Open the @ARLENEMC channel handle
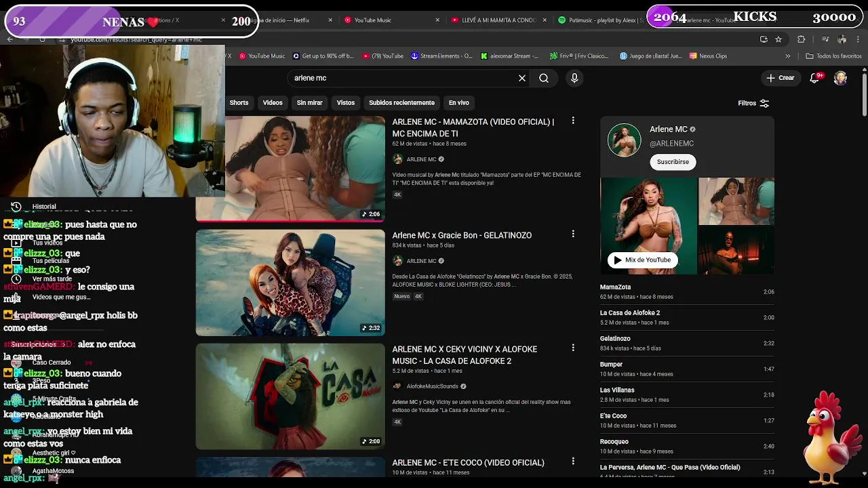 point(671,144)
